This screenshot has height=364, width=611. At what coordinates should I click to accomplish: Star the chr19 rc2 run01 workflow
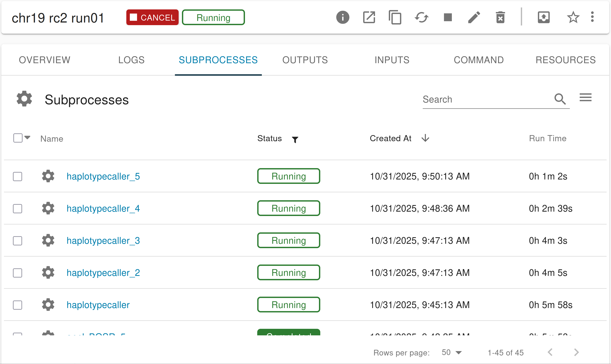point(573,17)
